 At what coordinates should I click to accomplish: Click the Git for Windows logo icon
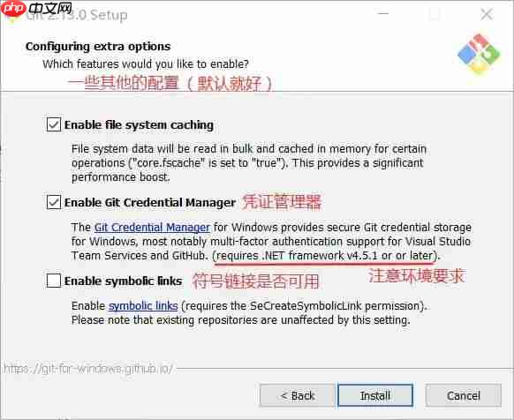pyautogui.click(x=479, y=54)
